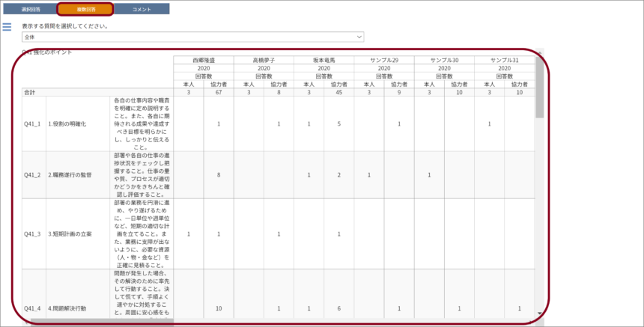644x327 pixels.
Task: Switch to the 選択回答 tab
Action: (x=29, y=9)
